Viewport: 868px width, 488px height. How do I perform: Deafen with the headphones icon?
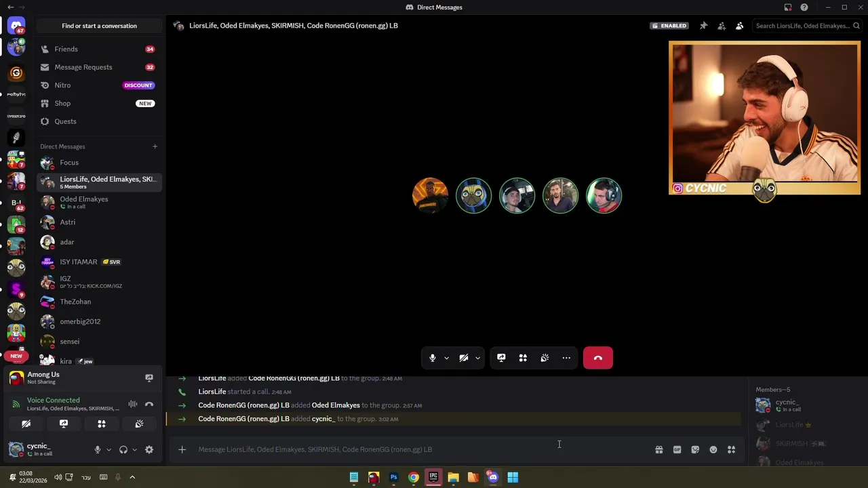[x=123, y=449]
